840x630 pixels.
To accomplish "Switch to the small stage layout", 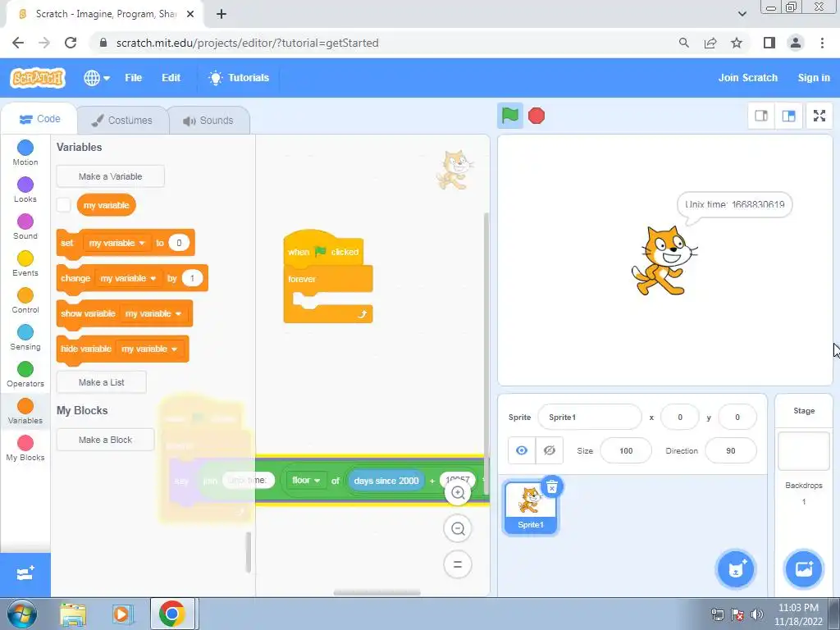I will click(x=761, y=116).
